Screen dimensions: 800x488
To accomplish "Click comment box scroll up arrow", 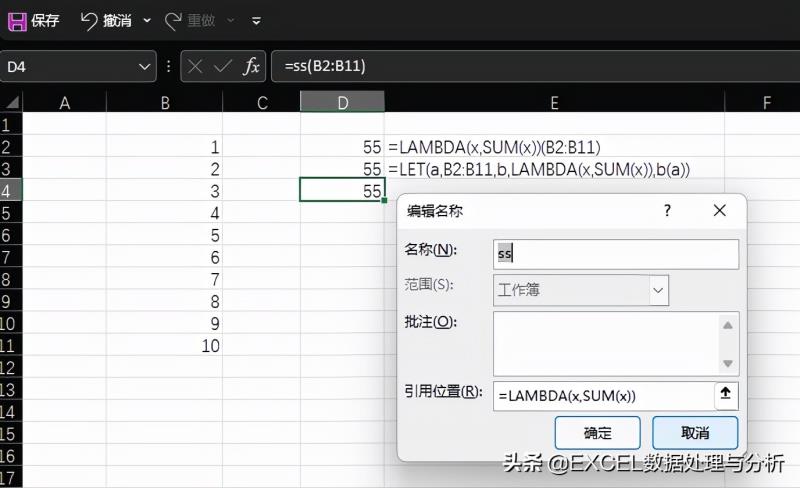I will 728,325.
